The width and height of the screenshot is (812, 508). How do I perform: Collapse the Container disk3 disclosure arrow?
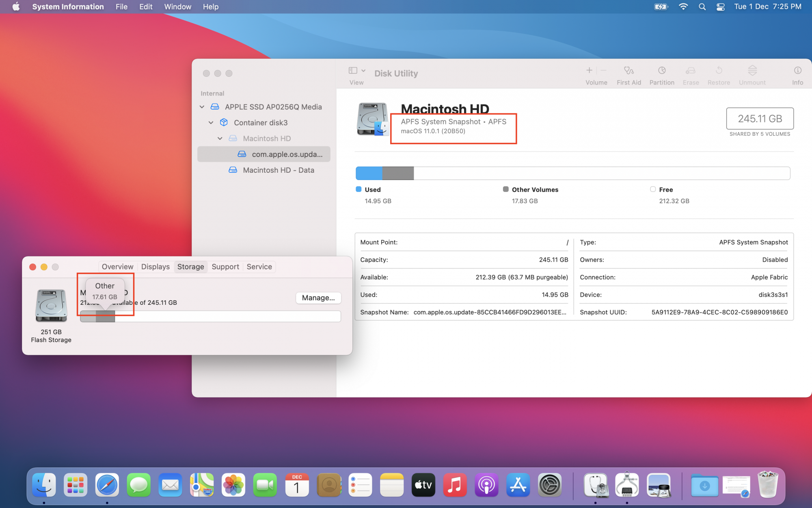[x=211, y=123]
